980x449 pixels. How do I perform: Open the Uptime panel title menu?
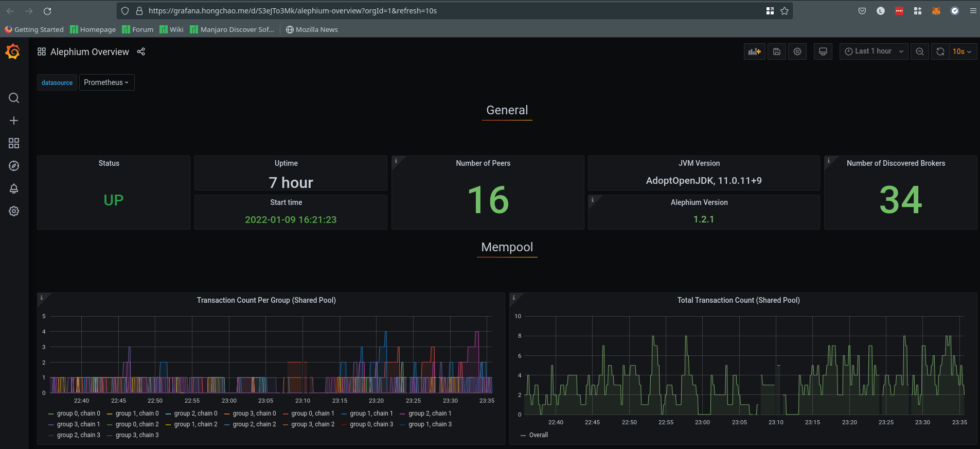click(x=286, y=163)
